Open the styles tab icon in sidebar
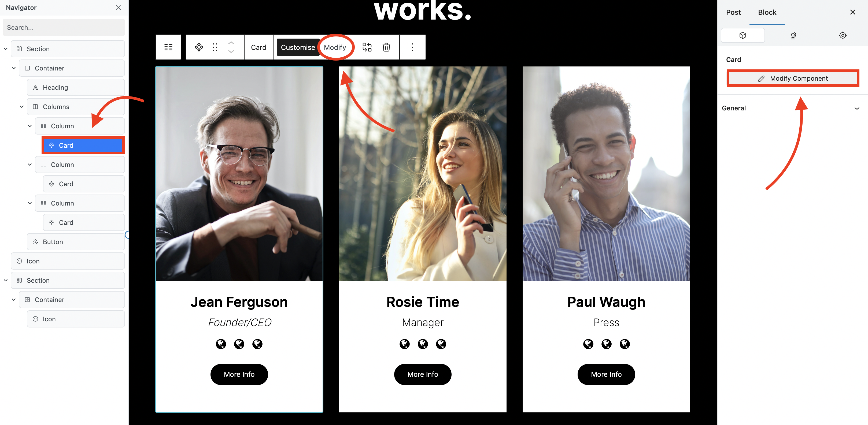The width and height of the screenshot is (868, 425). [793, 35]
